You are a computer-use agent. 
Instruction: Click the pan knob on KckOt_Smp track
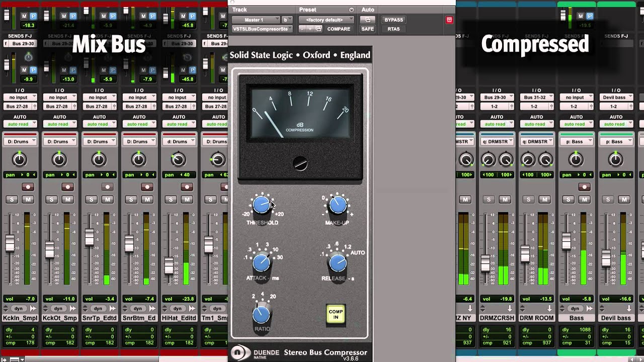(59, 160)
